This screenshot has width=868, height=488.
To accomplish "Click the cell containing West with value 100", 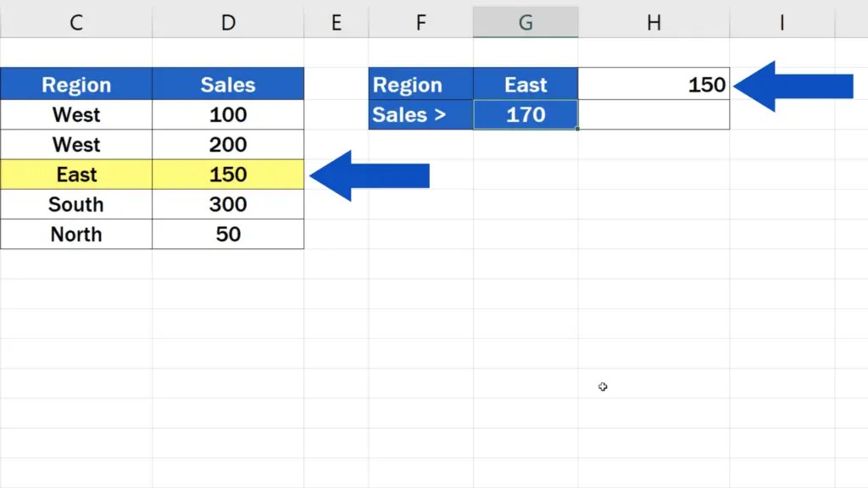I will [75, 114].
